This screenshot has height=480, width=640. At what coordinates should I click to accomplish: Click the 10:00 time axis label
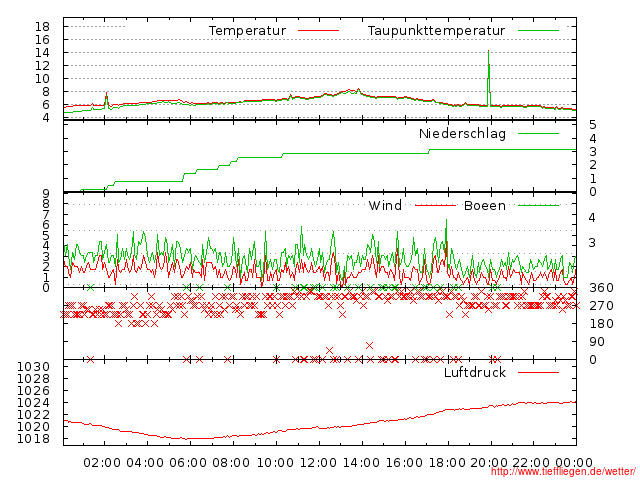pos(275,463)
